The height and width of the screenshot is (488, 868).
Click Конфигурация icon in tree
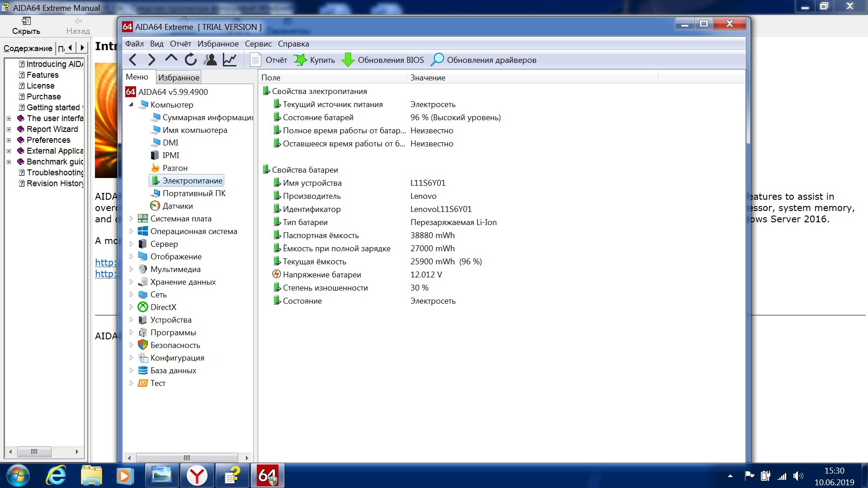tap(143, 357)
